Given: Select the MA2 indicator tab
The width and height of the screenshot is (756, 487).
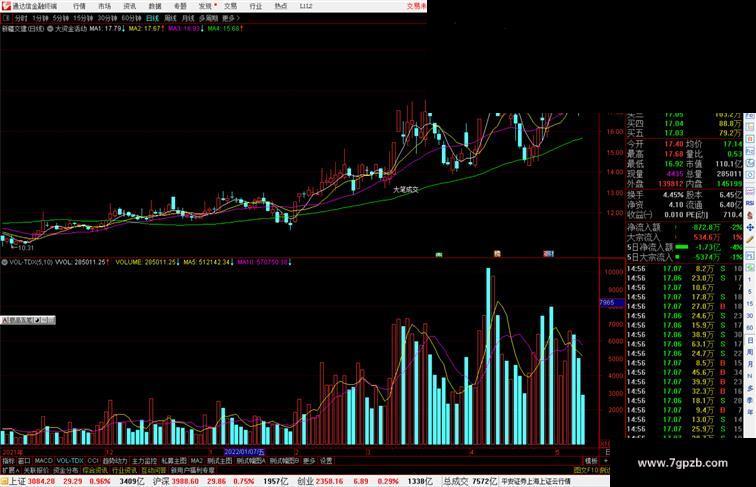Looking at the screenshot, I should [x=197, y=461].
